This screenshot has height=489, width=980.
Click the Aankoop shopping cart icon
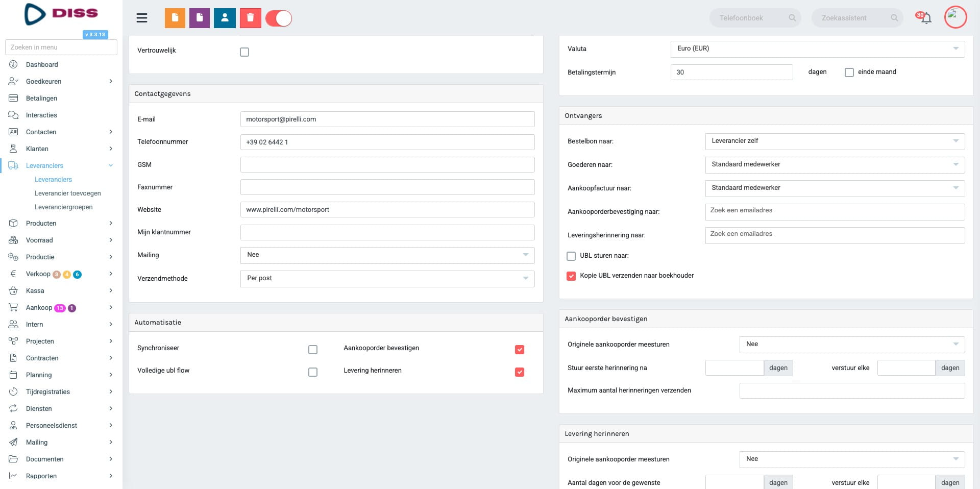click(13, 307)
